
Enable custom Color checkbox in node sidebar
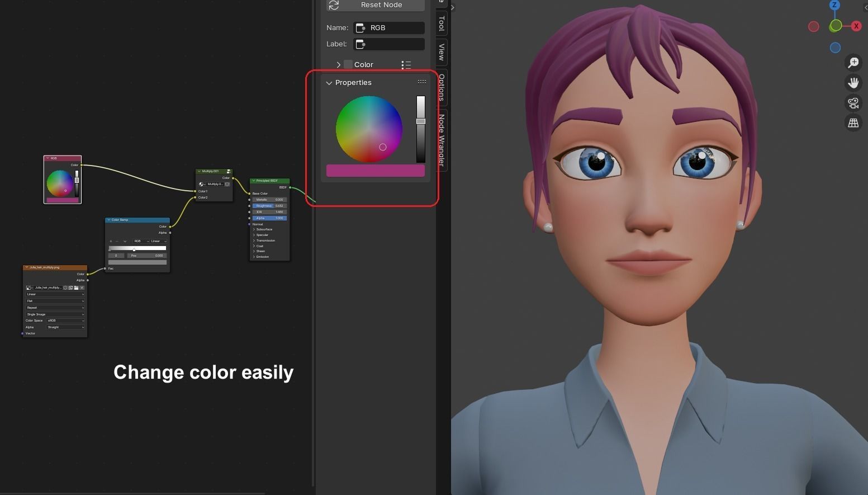click(348, 64)
